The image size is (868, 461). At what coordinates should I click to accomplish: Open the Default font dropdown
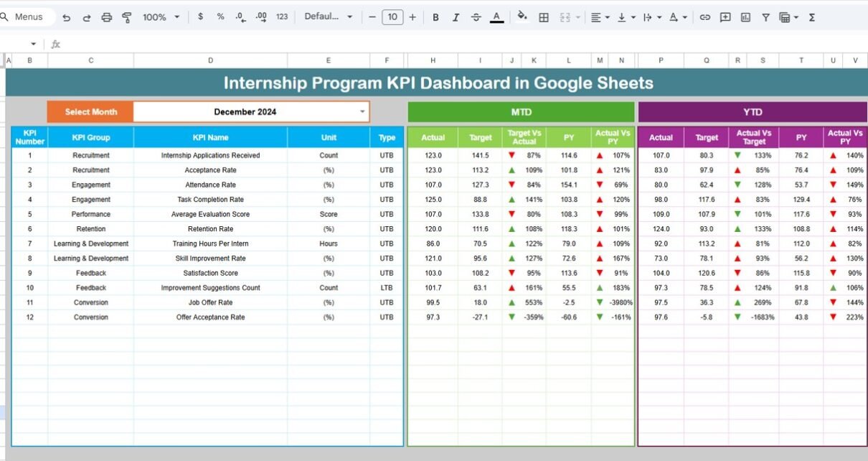point(329,17)
